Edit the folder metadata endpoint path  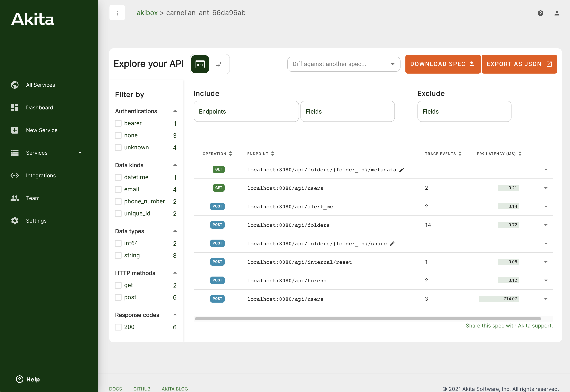[401, 170]
